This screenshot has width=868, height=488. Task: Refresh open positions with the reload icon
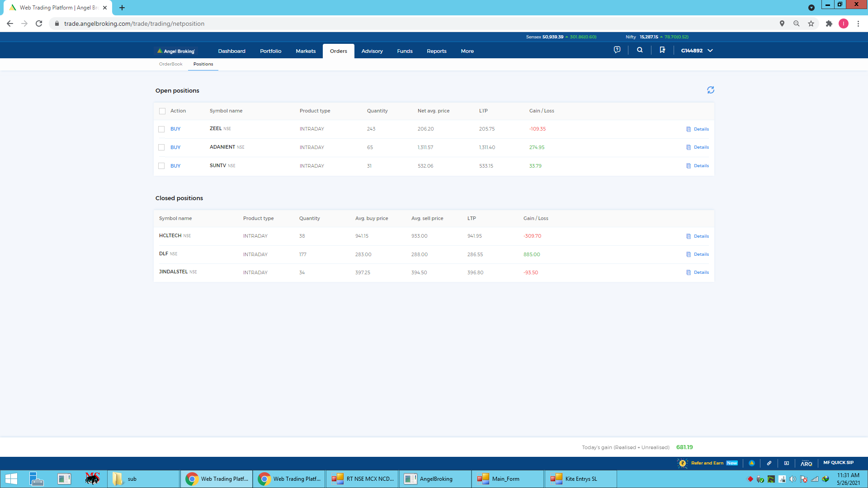(x=711, y=90)
